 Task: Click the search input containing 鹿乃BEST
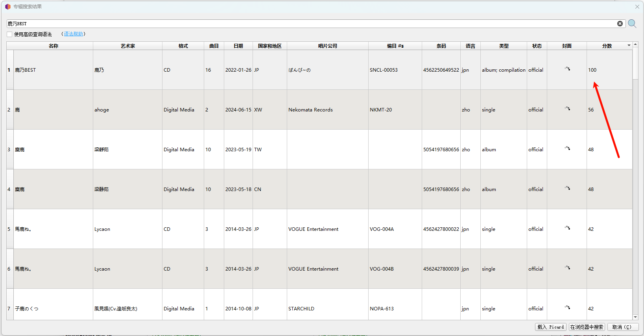coord(311,24)
